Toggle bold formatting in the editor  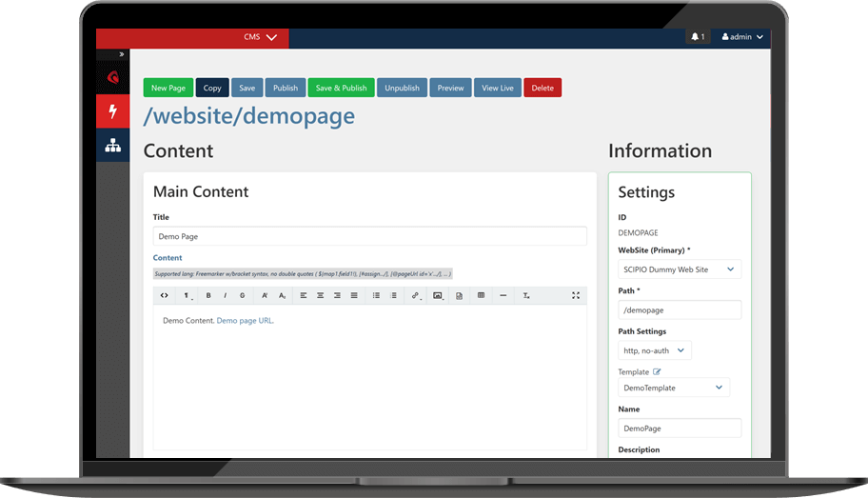[208, 296]
